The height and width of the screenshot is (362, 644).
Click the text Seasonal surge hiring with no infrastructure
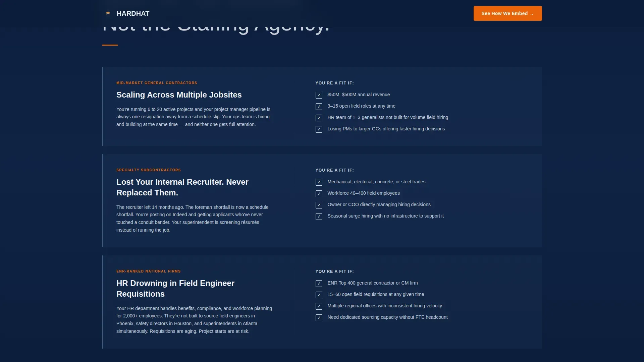click(385, 216)
